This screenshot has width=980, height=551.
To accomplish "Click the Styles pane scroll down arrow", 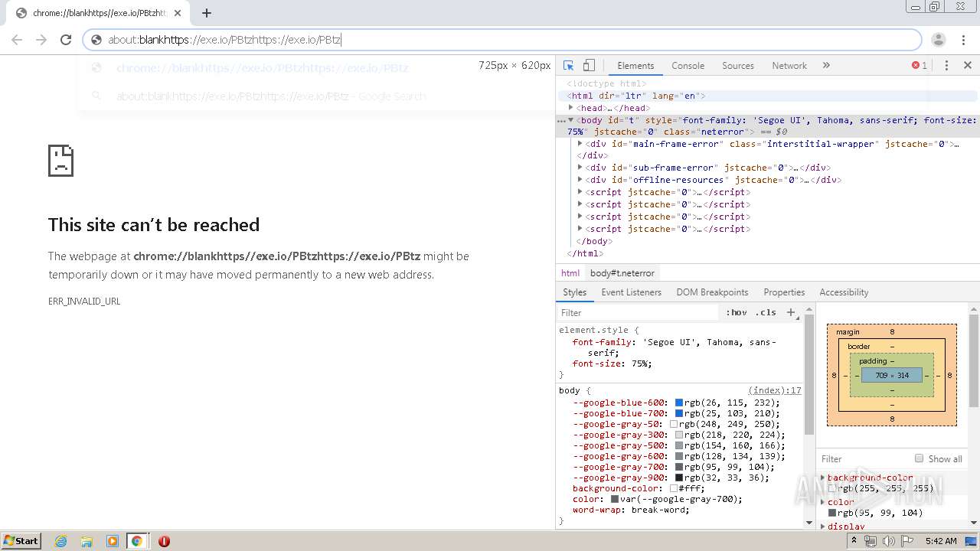I will (809, 523).
